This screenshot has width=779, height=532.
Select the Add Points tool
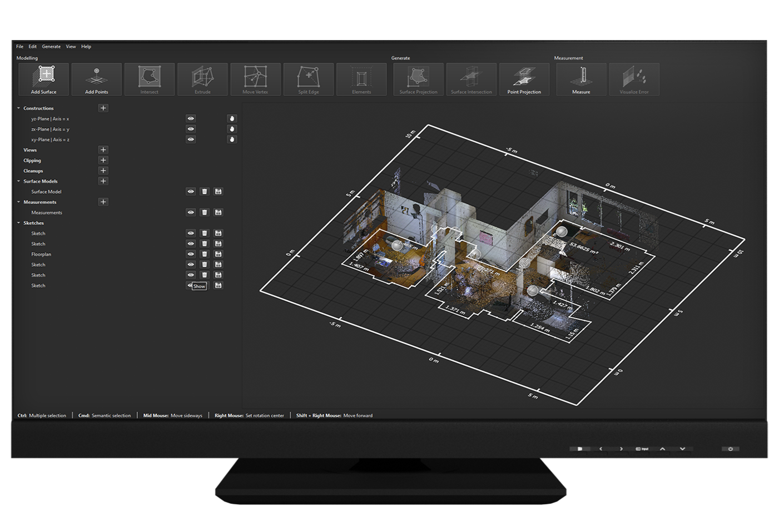96,79
